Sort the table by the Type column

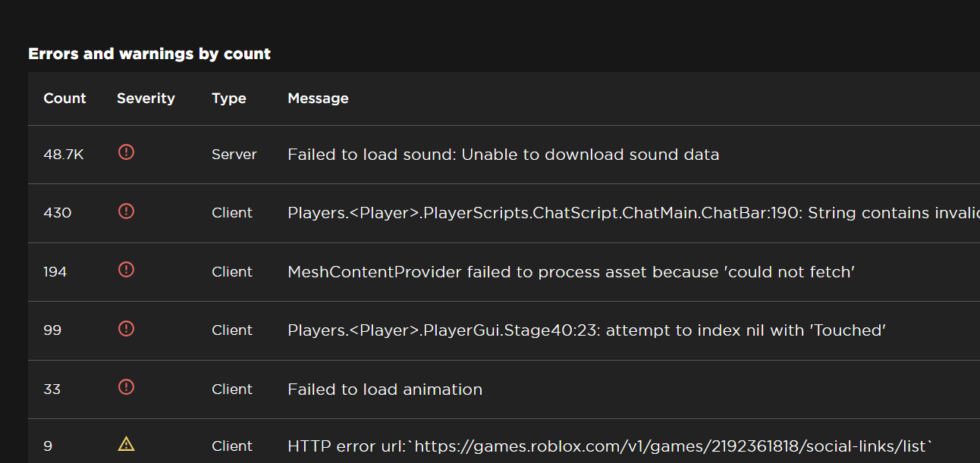[228, 98]
